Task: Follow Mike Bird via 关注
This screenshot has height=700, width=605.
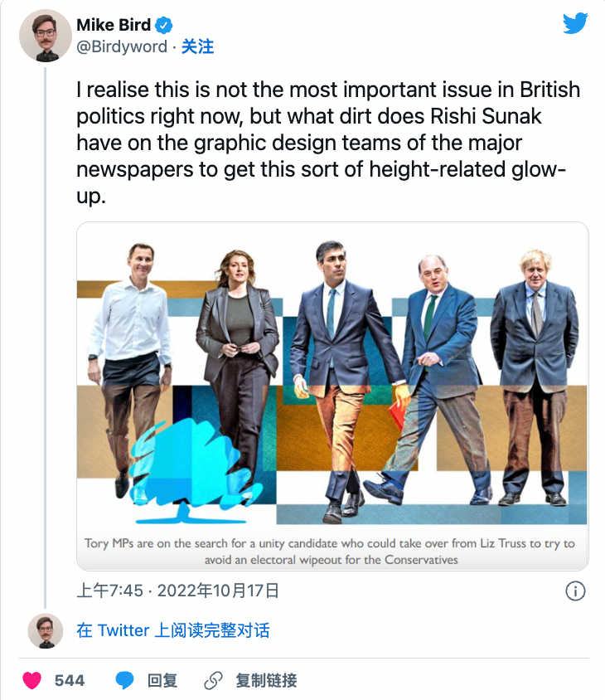Action: (197, 47)
